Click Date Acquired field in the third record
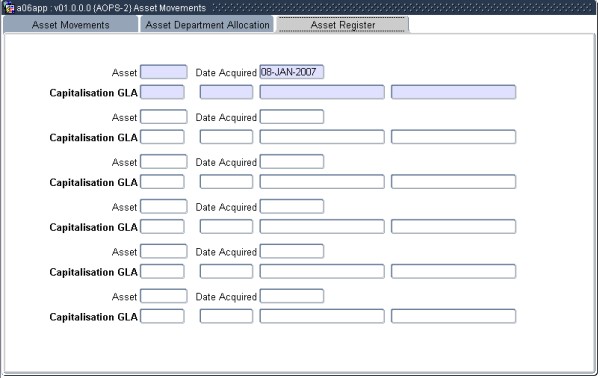The width and height of the screenshot is (600, 378). (292, 161)
